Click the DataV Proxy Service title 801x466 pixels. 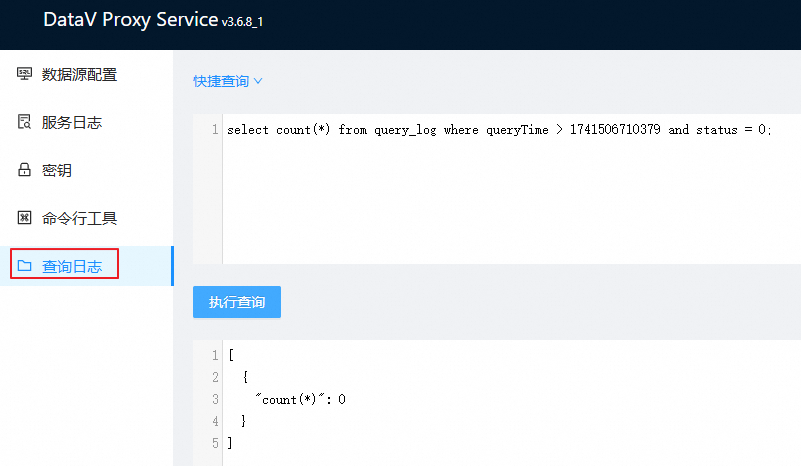coord(131,20)
